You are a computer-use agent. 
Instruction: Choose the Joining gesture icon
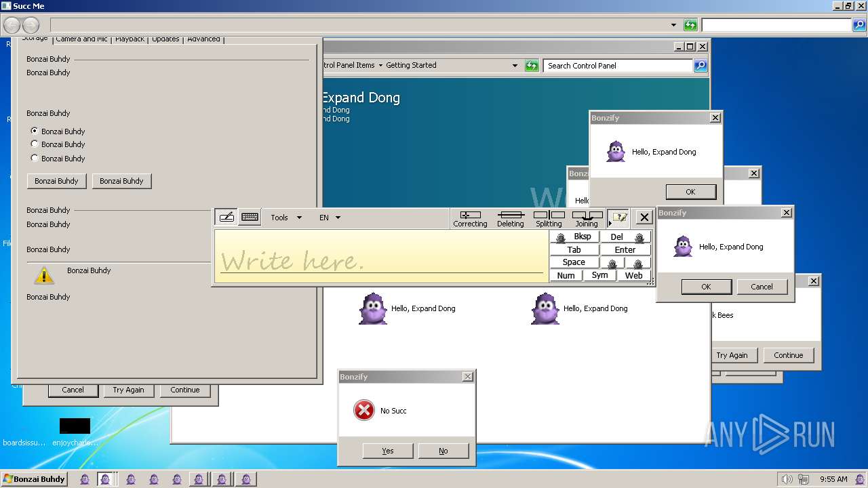(587, 218)
